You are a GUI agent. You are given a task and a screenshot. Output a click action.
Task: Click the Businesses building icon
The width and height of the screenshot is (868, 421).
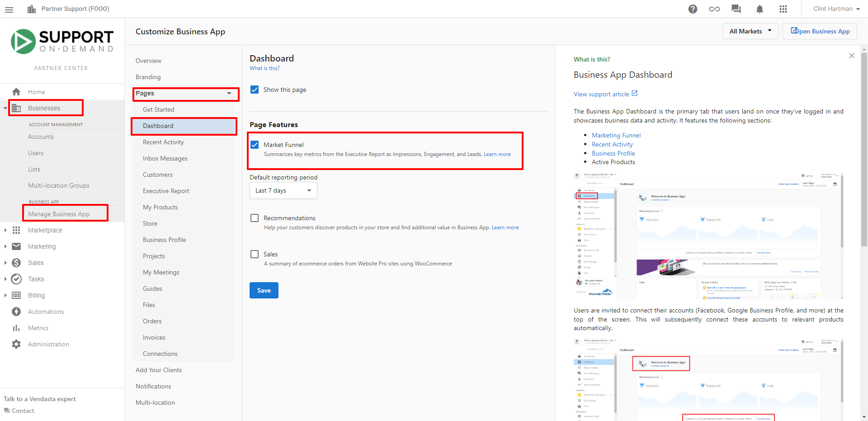[x=16, y=108]
